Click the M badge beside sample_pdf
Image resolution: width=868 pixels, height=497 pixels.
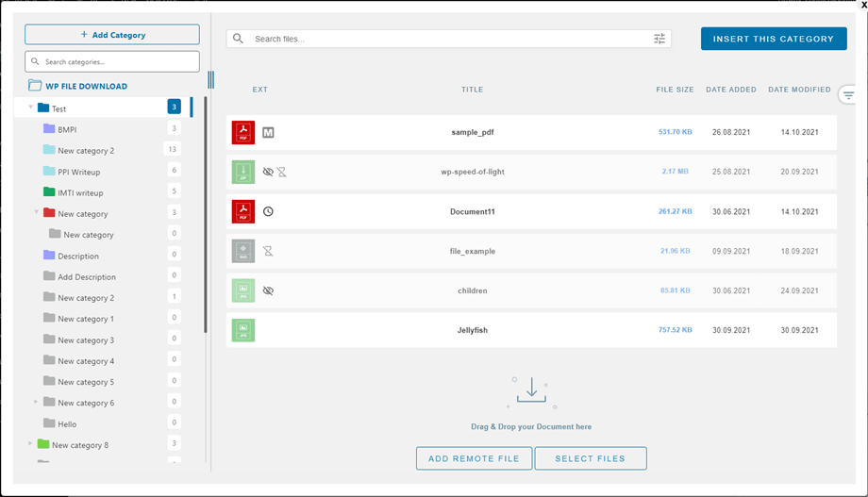pyautogui.click(x=268, y=132)
